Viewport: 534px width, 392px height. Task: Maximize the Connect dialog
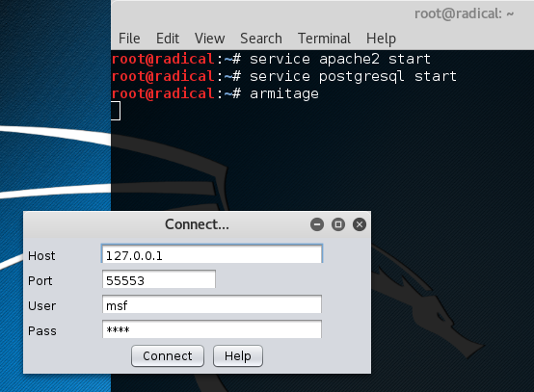point(338,224)
